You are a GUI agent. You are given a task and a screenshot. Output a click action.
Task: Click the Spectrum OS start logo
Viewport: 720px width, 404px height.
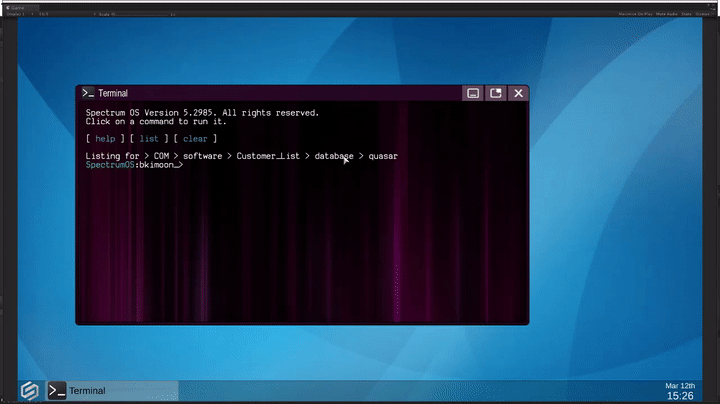(x=29, y=390)
